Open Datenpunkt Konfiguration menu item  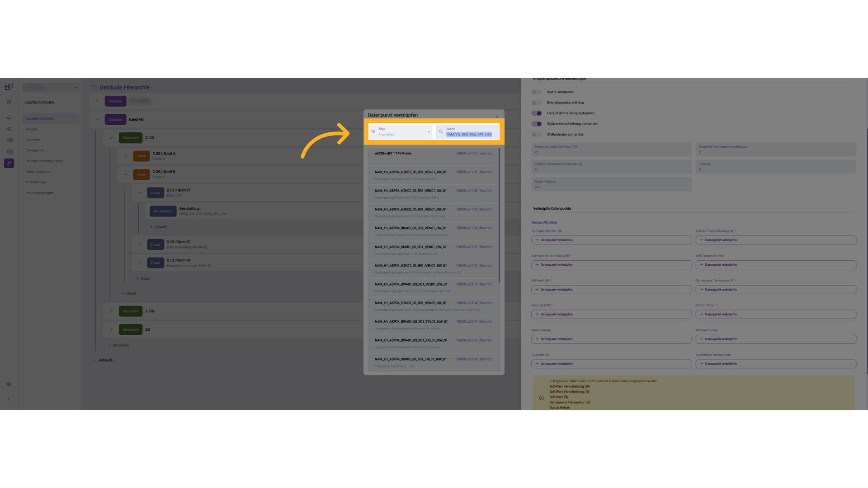click(44, 161)
